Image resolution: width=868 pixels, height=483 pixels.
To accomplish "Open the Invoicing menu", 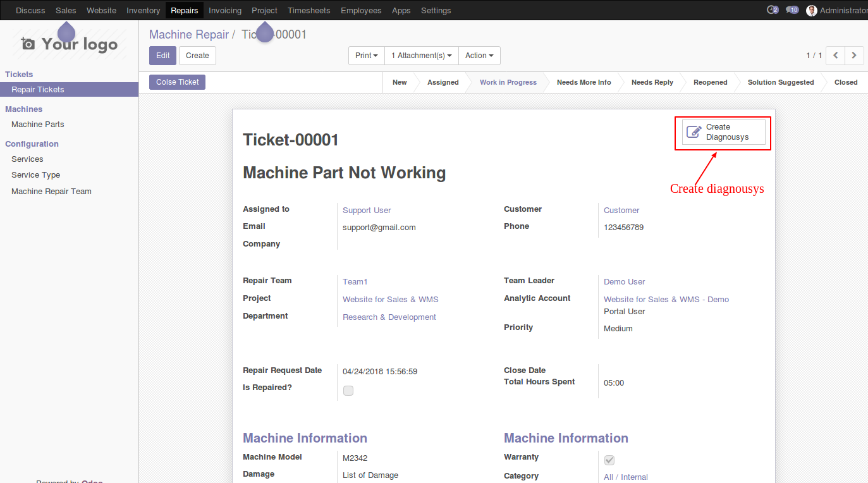I will pyautogui.click(x=225, y=10).
